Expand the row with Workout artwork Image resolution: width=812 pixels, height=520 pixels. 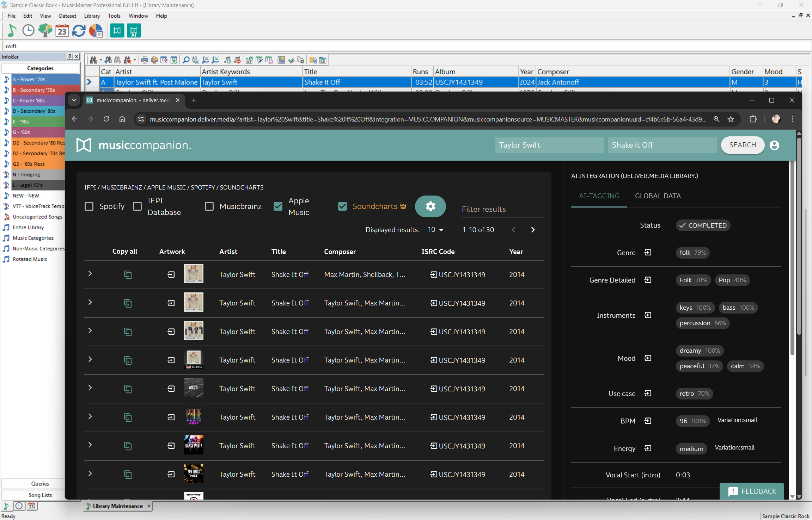point(90,388)
